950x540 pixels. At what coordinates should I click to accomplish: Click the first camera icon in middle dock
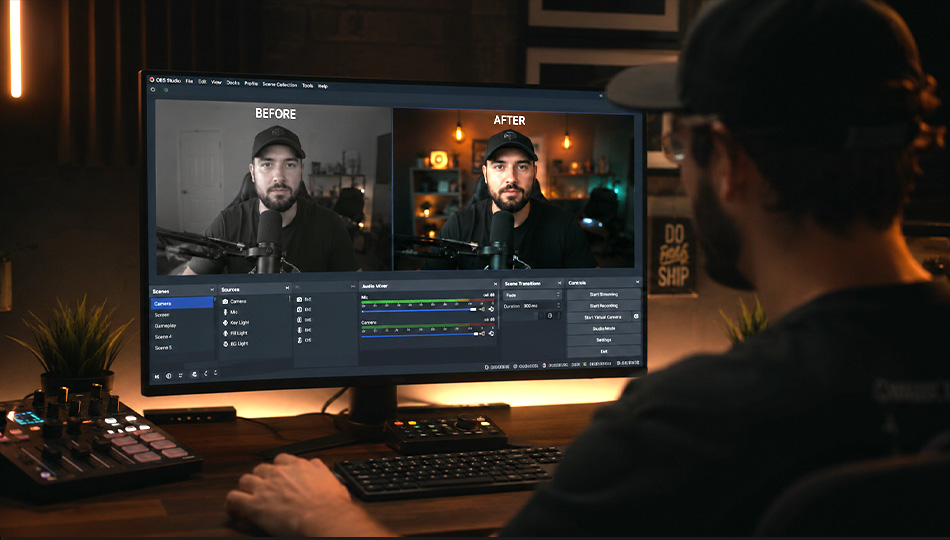[x=300, y=299]
